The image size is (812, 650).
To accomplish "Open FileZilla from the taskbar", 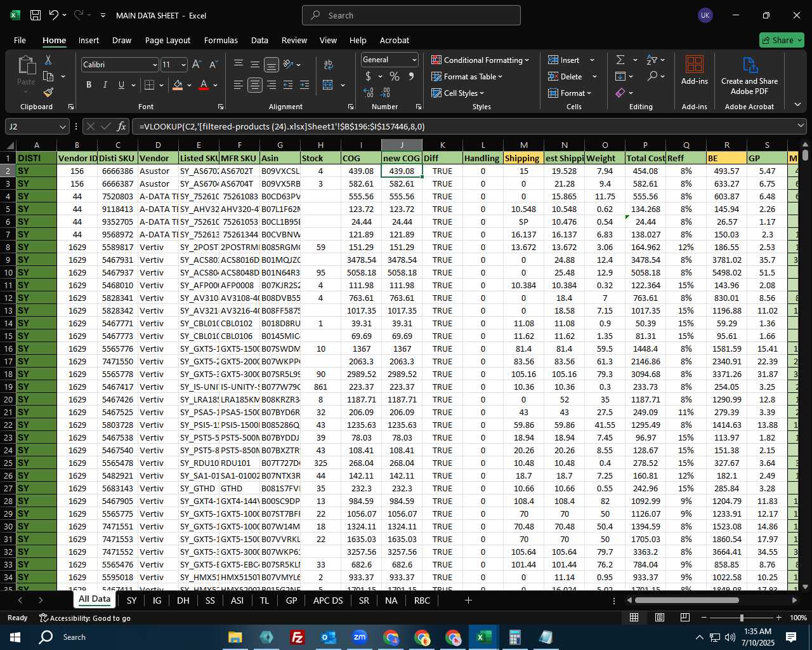I will click(x=297, y=637).
